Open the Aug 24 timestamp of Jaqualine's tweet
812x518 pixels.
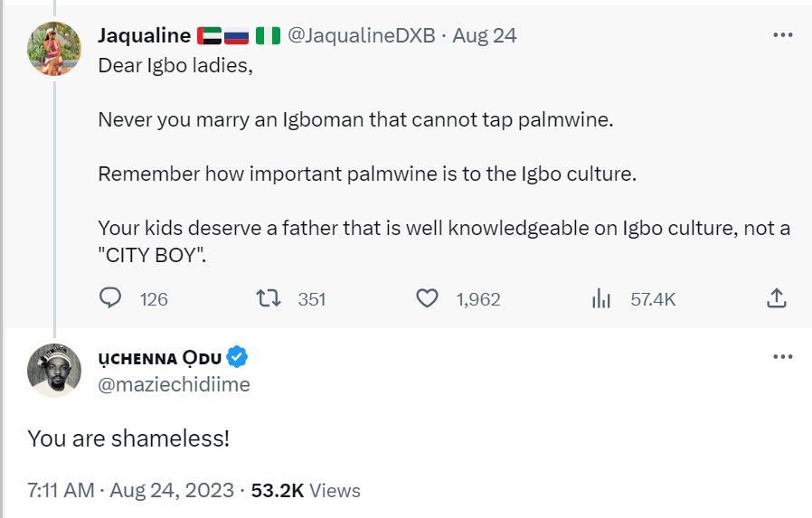tap(484, 36)
